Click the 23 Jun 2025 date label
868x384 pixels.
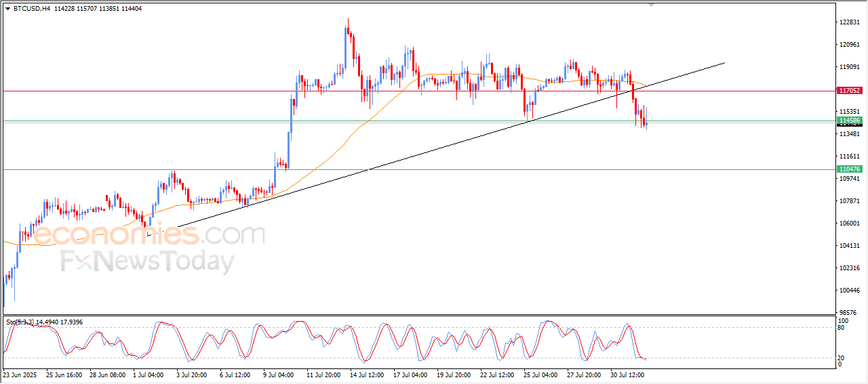[21, 375]
